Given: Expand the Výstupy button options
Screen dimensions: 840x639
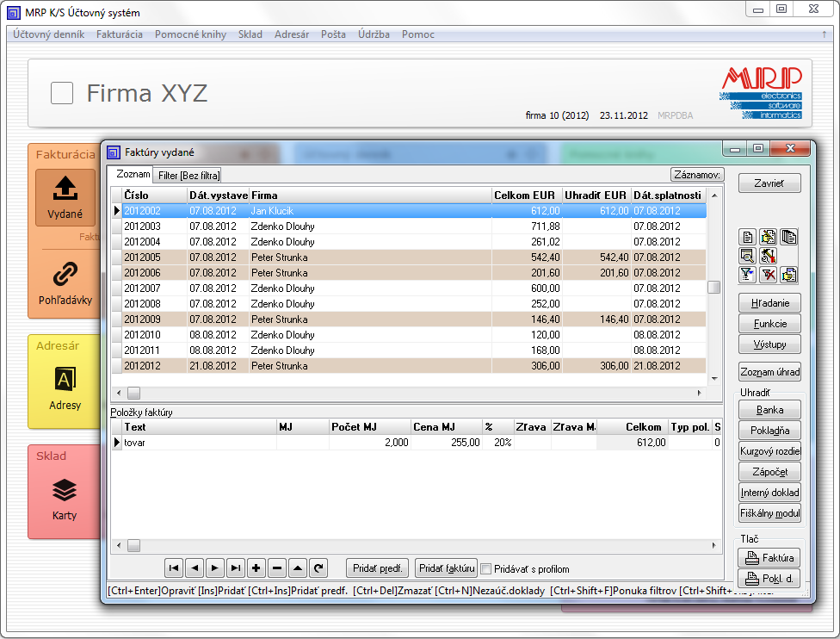Looking at the screenshot, I should click(x=770, y=344).
